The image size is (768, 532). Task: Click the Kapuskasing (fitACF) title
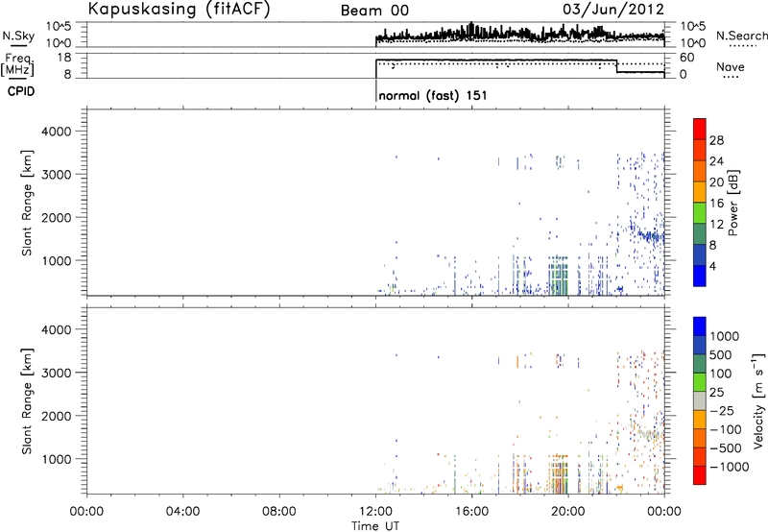(x=180, y=10)
